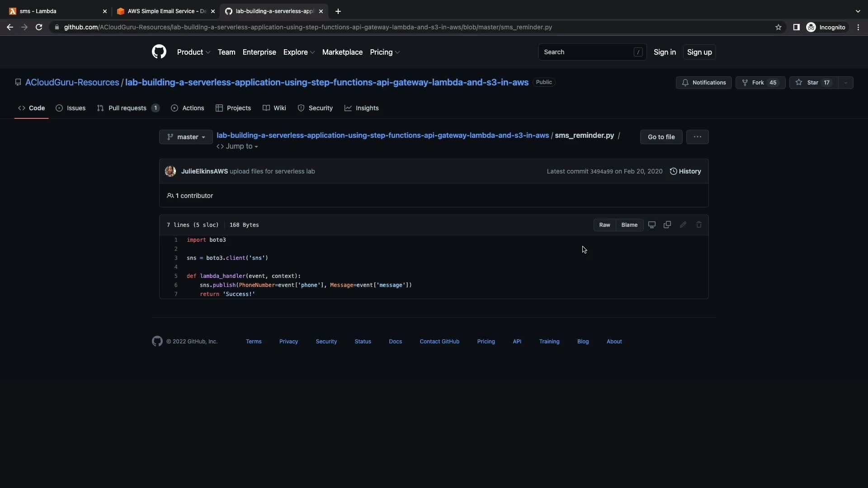
Task: Reload the browser page
Action: [39, 27]
